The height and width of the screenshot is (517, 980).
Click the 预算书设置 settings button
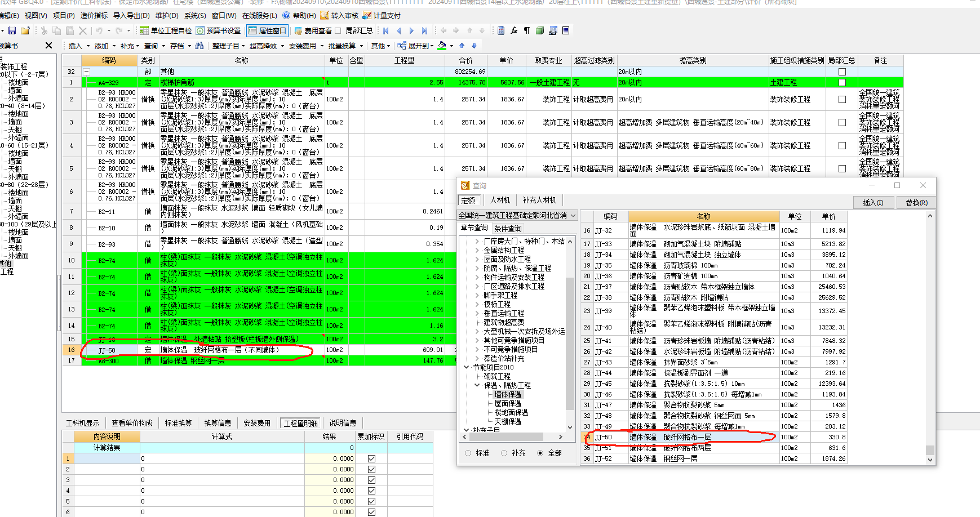tap(219, 30)
